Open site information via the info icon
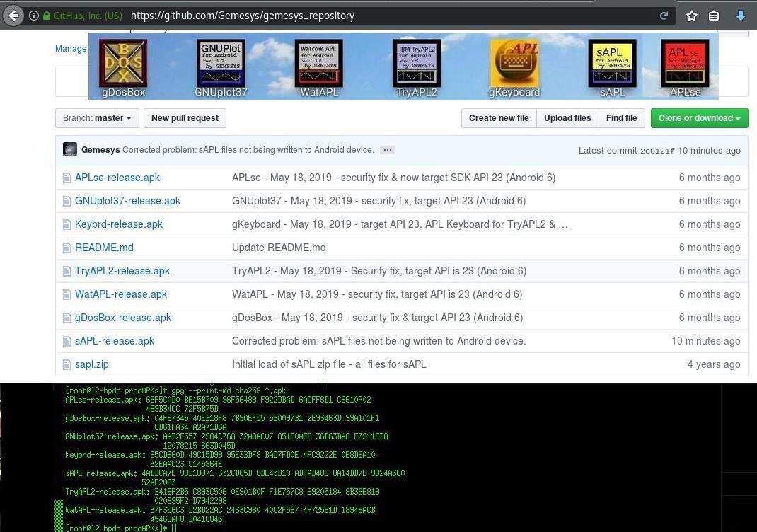757x532 pixels. click(x=34, y=16)
